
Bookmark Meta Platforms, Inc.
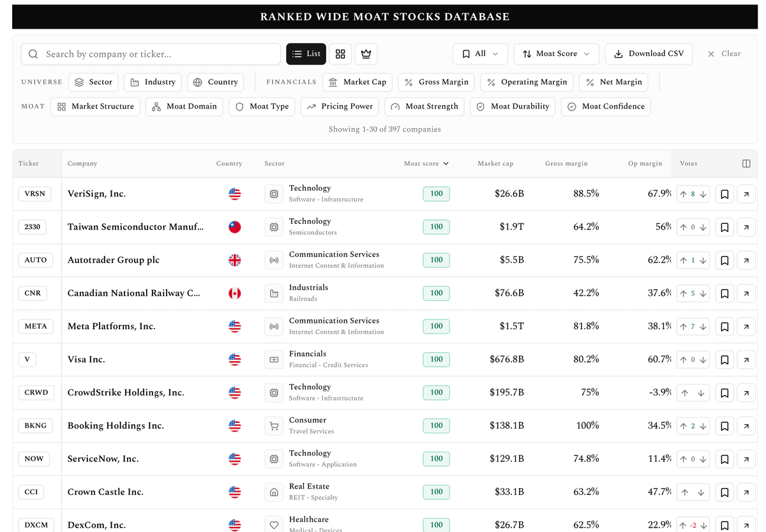coord(725,327)
